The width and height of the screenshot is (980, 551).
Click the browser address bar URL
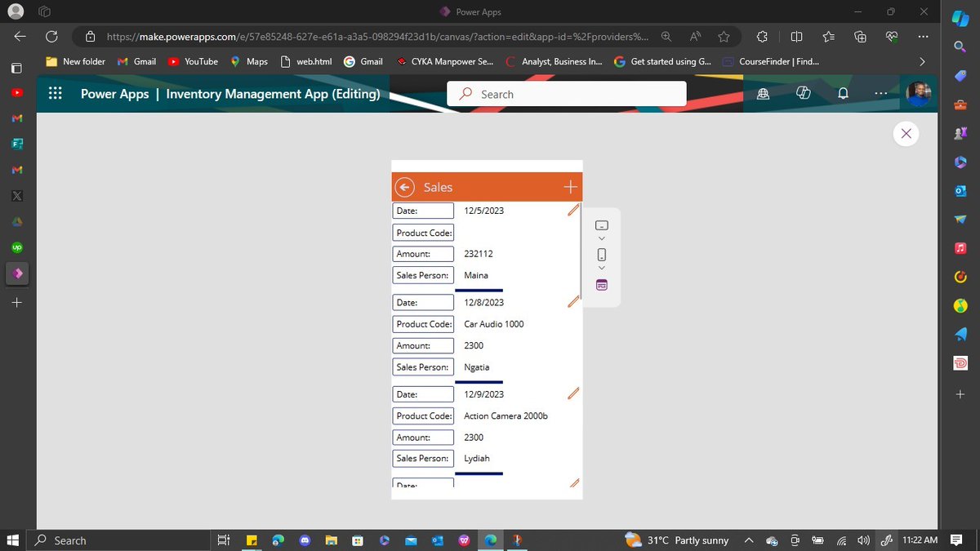(x=377, y=36)
